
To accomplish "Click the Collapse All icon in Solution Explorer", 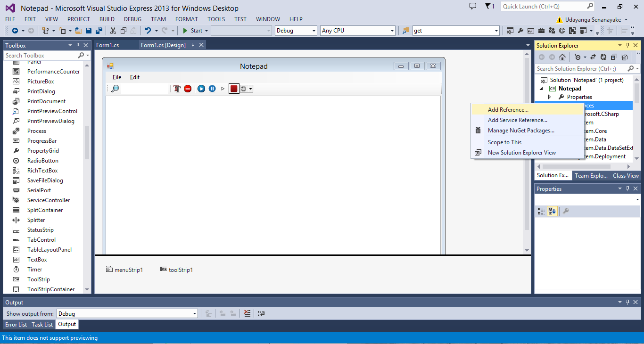I will click(614, 57).
